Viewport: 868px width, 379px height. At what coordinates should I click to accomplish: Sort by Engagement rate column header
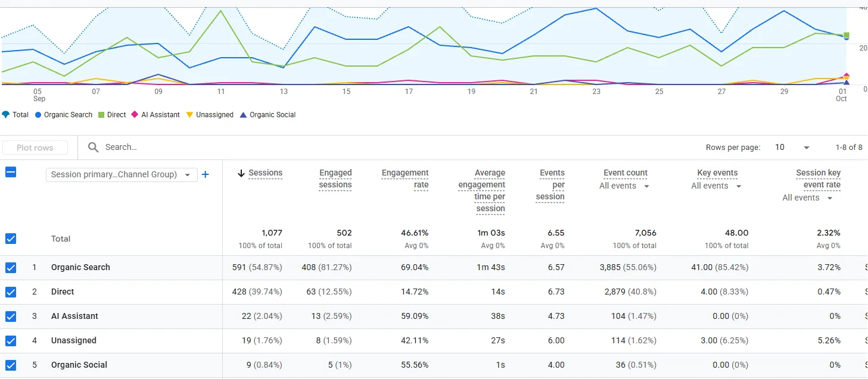405,178
